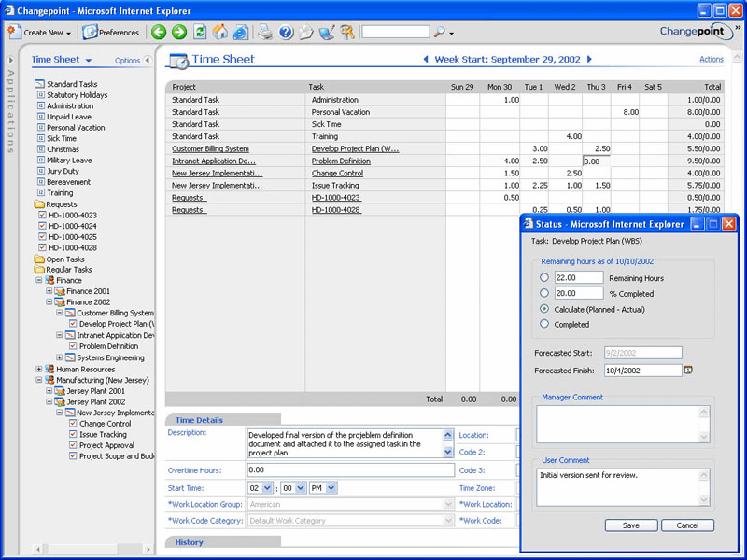
Task: Open the Start Time hour dropdown
Action: tap(267, 488)
